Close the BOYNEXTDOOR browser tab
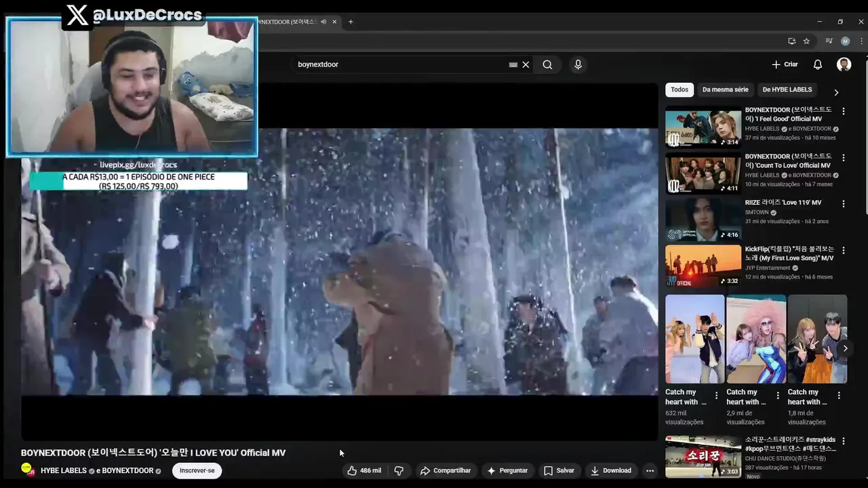Viewport: 868px width, 488px height. click(x=334, y=22)
